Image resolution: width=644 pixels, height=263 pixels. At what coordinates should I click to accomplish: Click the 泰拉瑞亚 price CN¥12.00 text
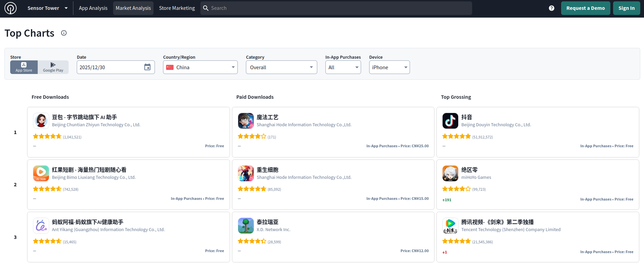414,251
